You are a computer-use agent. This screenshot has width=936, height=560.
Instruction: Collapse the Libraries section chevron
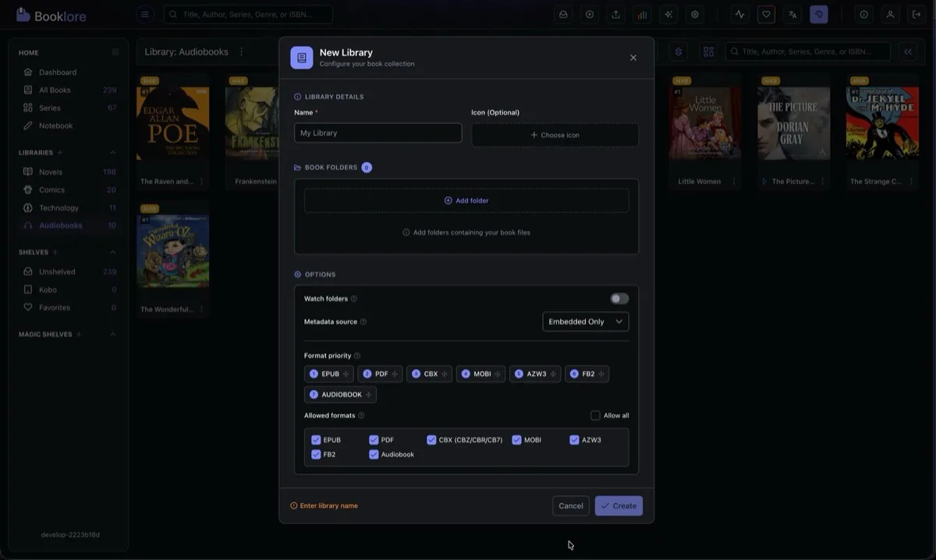pos(113,153)
